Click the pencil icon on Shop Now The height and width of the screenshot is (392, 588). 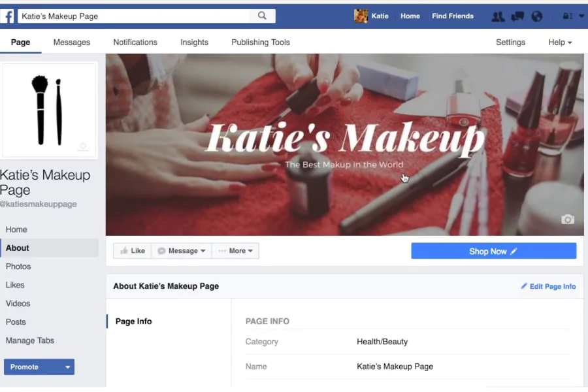pos(514,251)
